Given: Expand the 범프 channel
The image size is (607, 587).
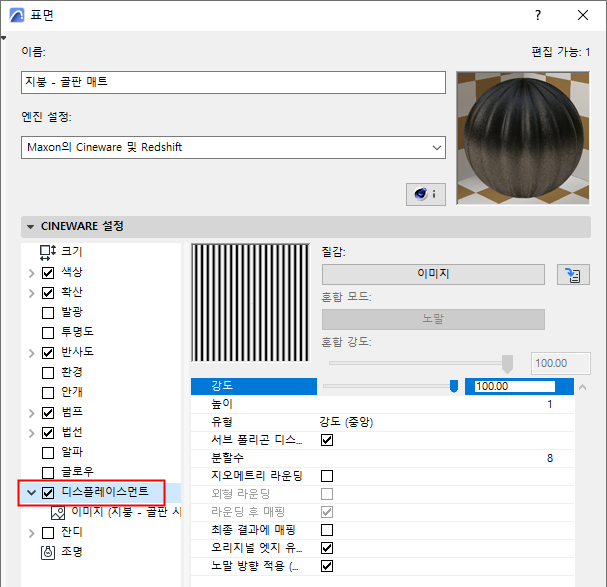Looking at the screenshot, I should click(x=32, y=413).
